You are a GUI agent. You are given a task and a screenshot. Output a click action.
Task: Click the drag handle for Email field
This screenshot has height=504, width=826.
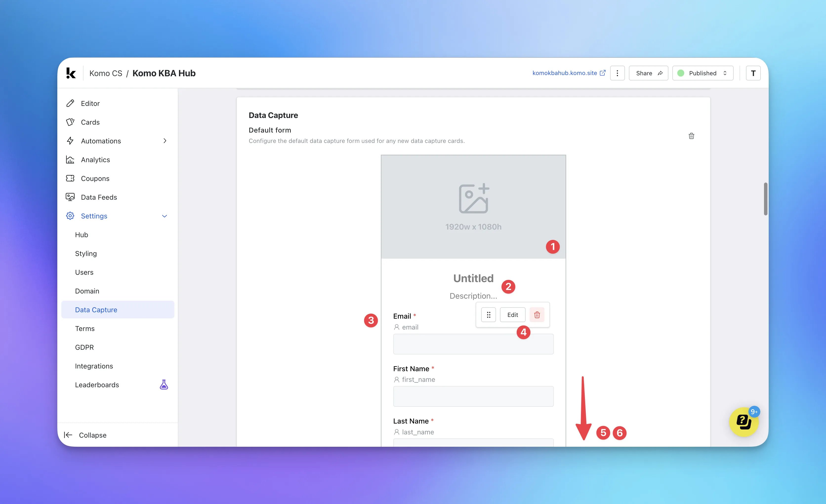coord(488,315)
